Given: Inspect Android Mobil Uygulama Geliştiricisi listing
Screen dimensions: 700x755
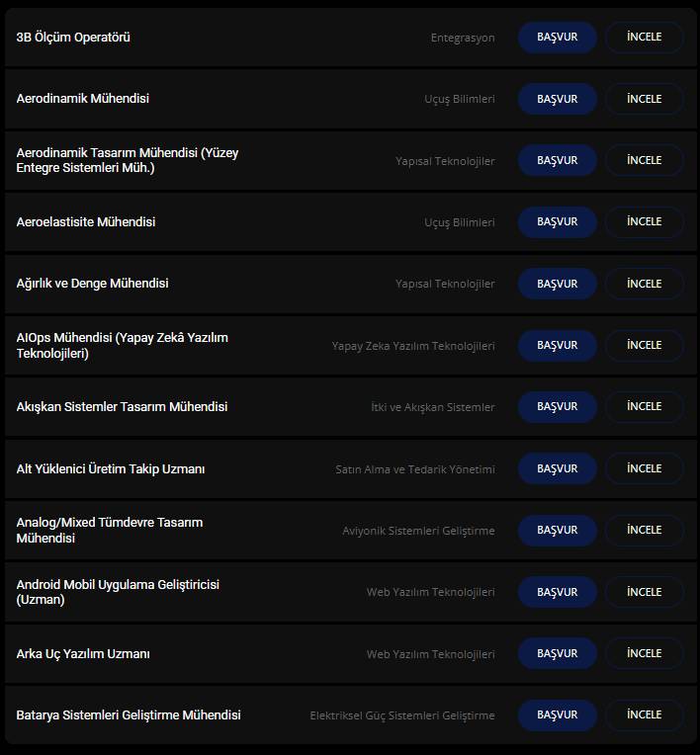Looking at the screenshot, I should [x=644, y=592].
